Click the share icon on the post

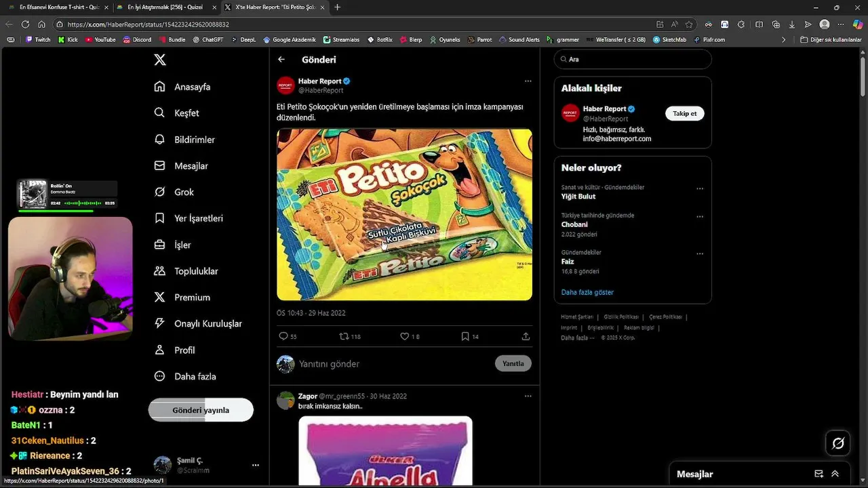tap(526, 336)
